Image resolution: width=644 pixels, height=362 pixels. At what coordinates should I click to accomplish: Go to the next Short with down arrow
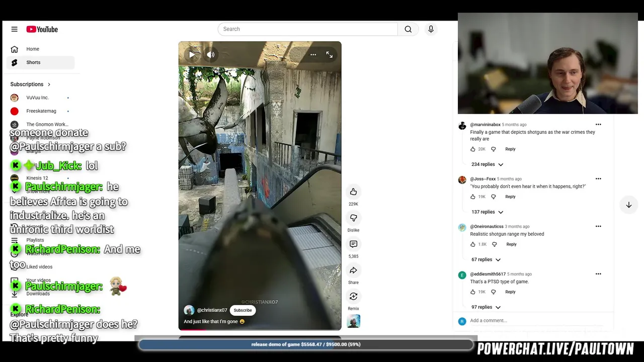tap(628, 205)
